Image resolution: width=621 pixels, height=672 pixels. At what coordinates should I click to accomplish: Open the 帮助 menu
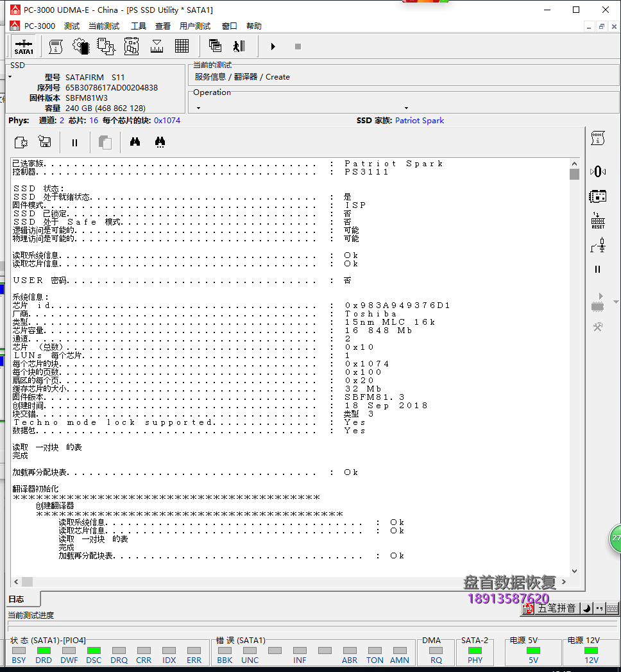click(254, 26)
